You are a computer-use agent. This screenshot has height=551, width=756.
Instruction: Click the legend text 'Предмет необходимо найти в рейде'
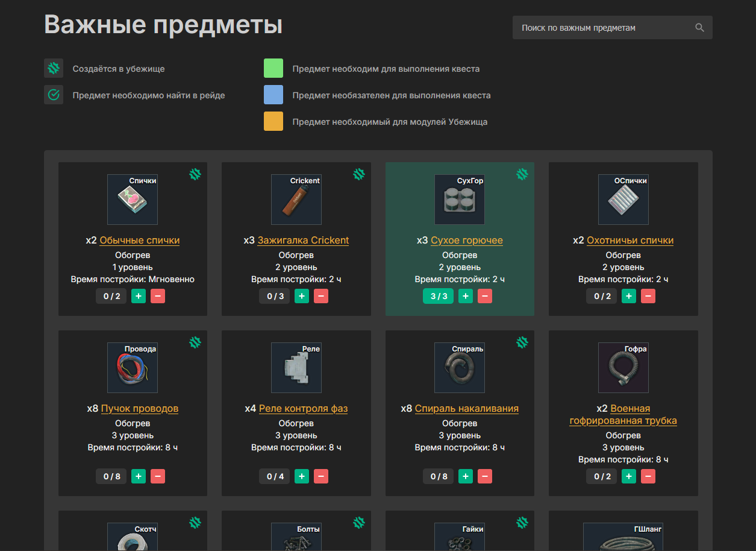(x=149, y=95)
